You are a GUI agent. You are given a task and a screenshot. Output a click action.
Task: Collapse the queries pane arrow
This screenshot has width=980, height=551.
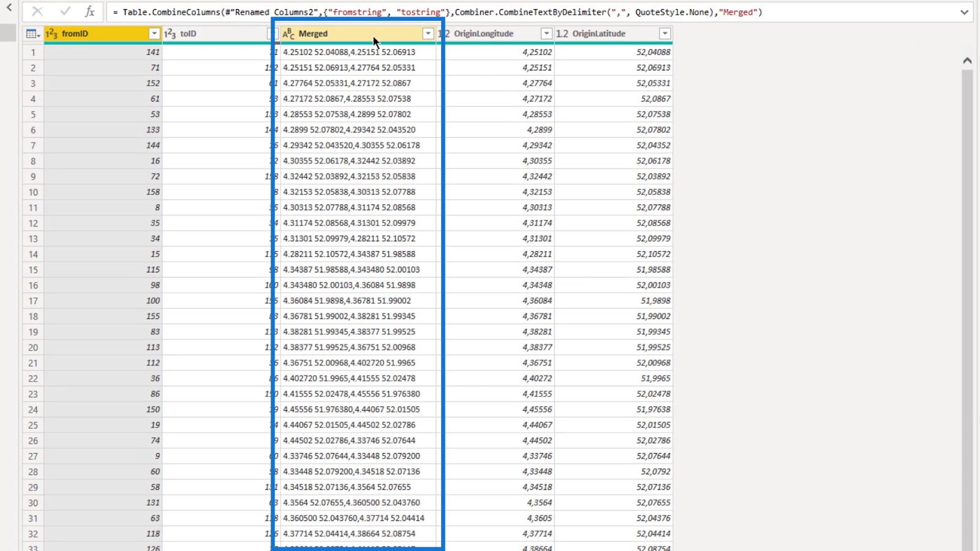click(x=9, y=8)
